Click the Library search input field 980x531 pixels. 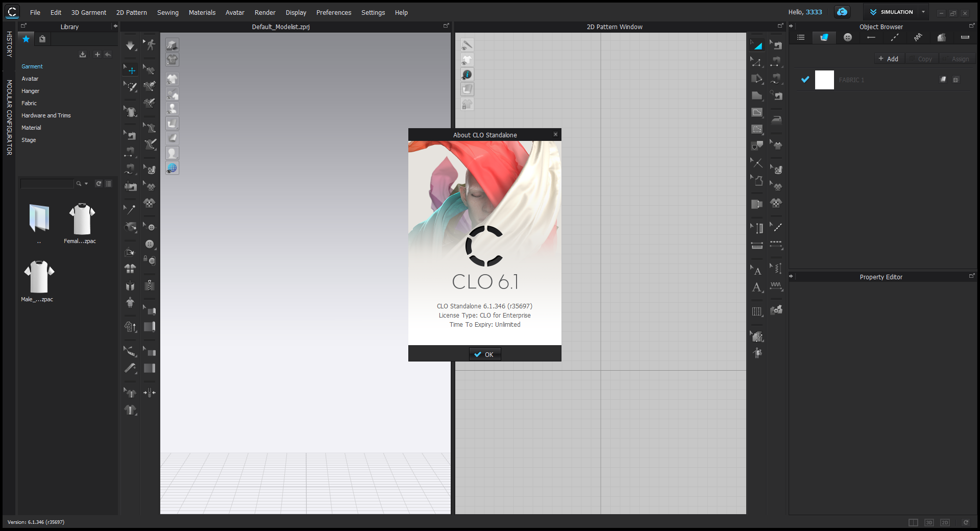(x=47, y=184)
